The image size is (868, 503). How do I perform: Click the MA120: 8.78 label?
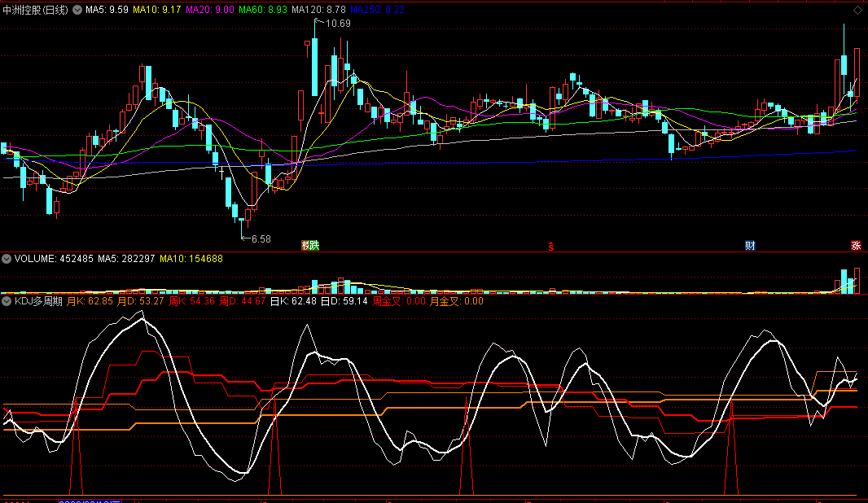319,10
